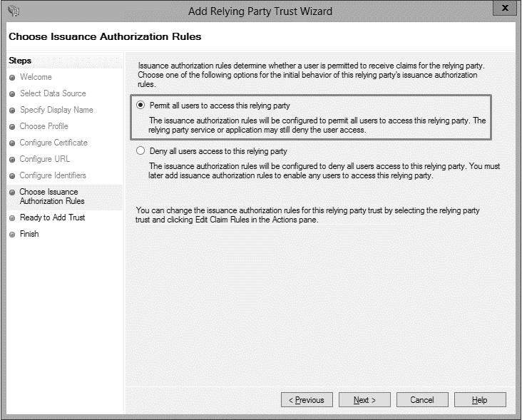The height and width of the screenshot is (420, 522).
Task: Jump to Select Data Source step
Action: pos(53,93)
